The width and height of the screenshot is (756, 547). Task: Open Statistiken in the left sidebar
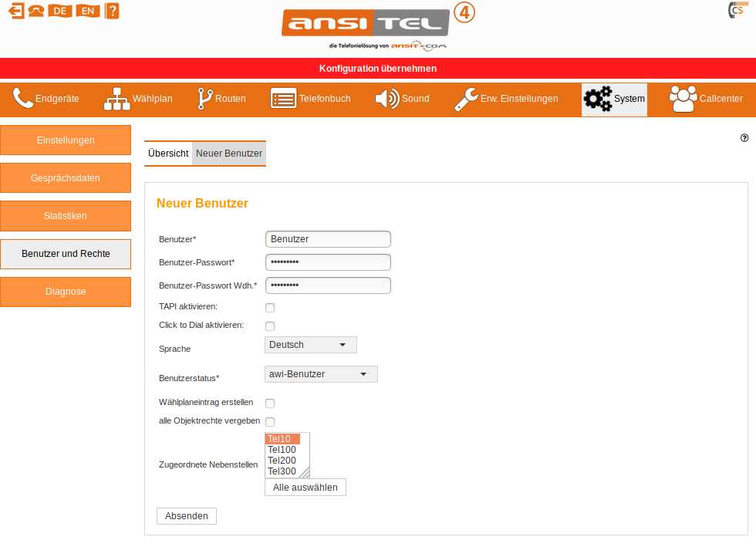click(x=66, y=216)
